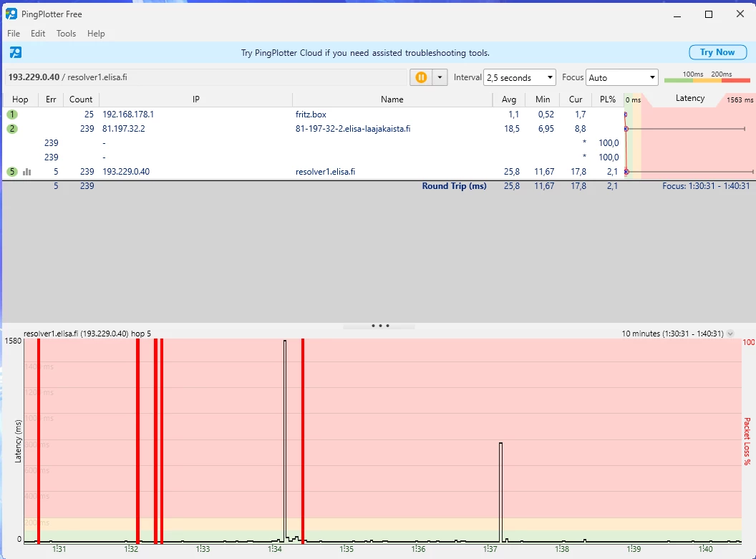Click the tall latency spike after 1:34

[x=284, y=441]
